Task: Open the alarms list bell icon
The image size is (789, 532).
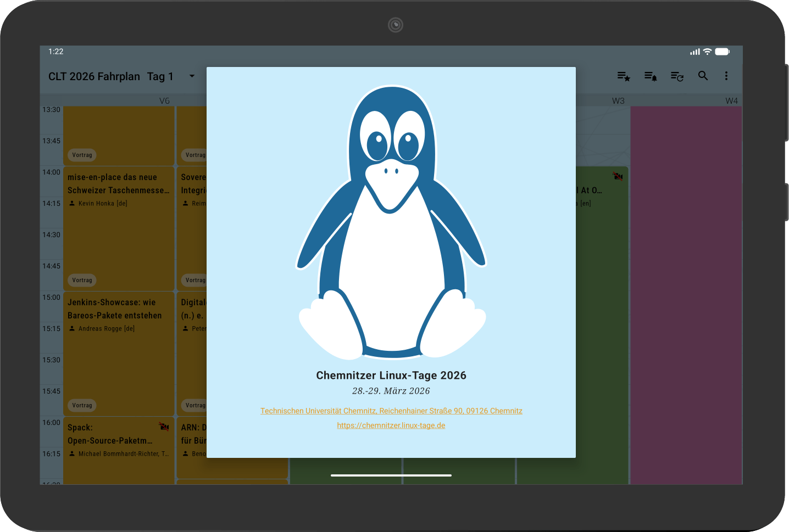Action: [x=651, y=76]
